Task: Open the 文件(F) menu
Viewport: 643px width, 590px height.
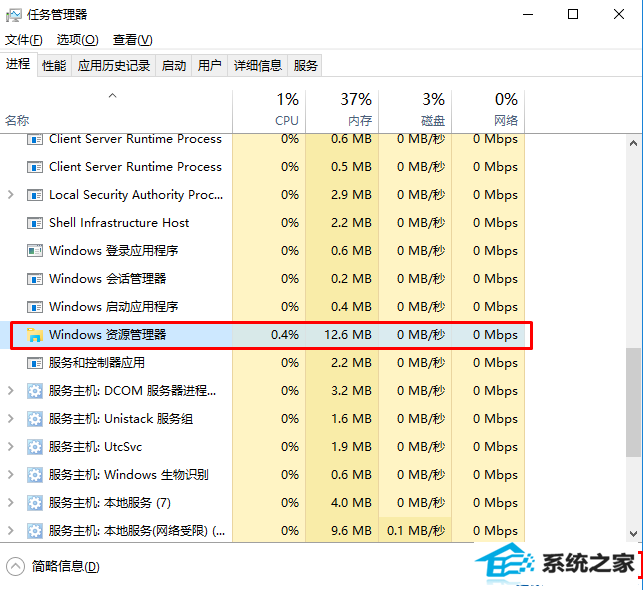Action: [x=24, y=40]
